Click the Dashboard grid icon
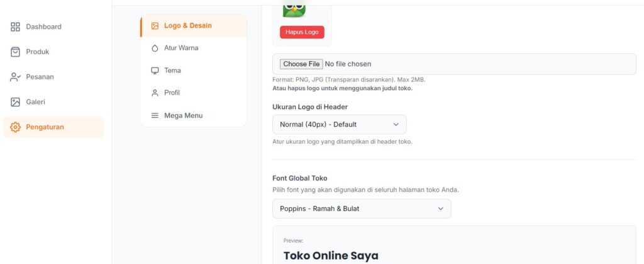The height and width of the screenshot is (264, 644). pyautogui.click(x=16, y=27)
